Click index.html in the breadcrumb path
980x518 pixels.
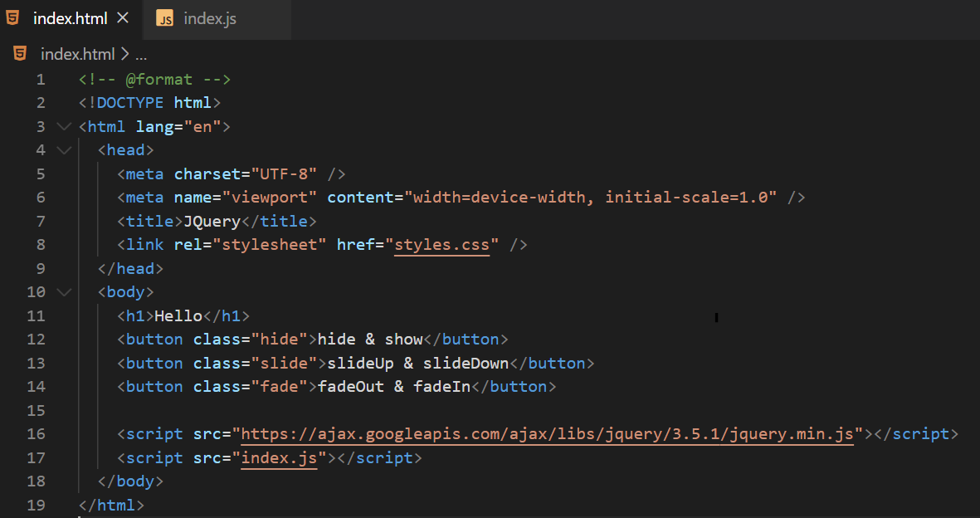77,55
